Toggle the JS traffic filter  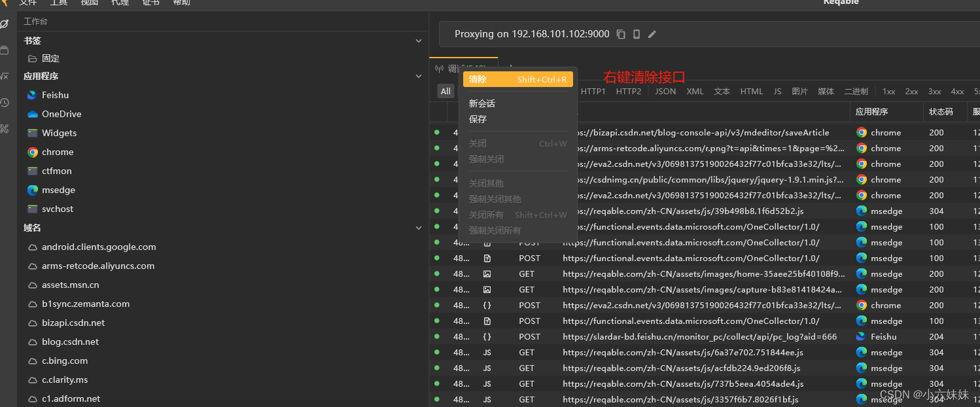(x=777, y=91)
